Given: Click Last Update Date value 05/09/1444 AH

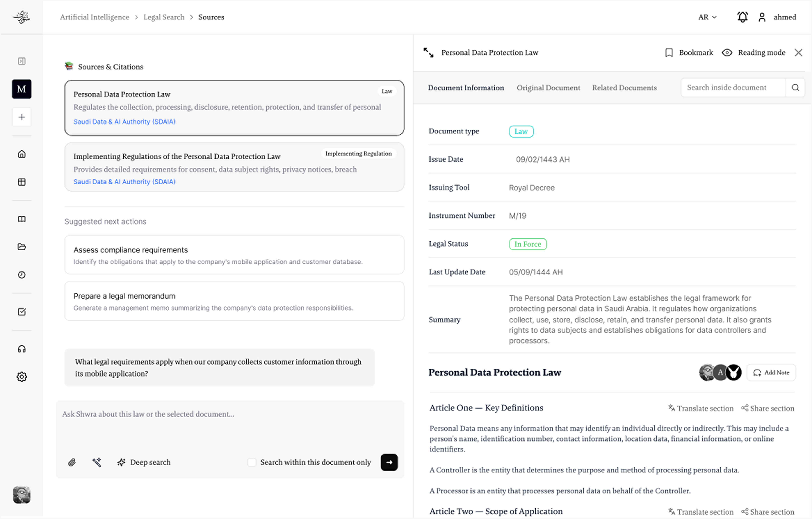Looking at the screenshot, I should click(x=535, y=272).
